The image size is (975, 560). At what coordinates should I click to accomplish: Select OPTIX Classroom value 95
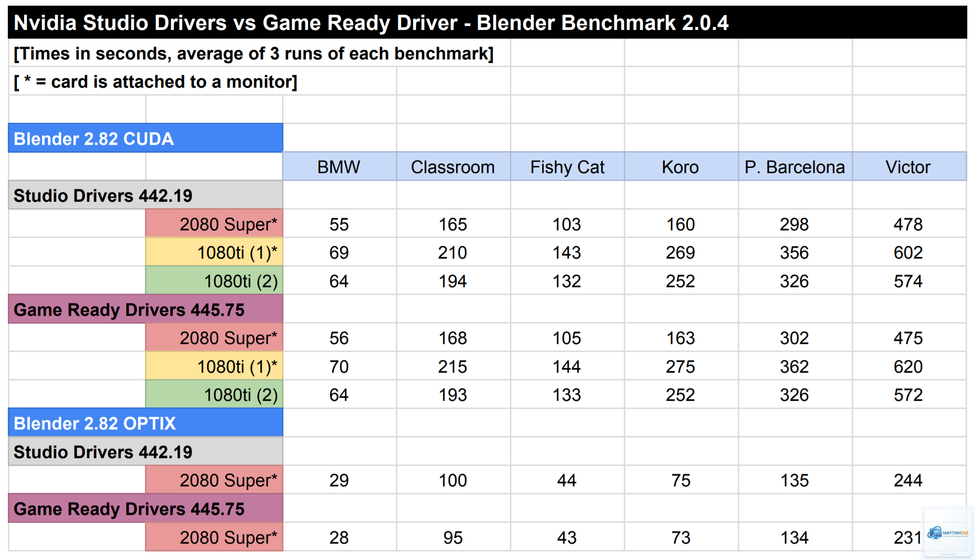pyautogui.click(x=453, y=537)
